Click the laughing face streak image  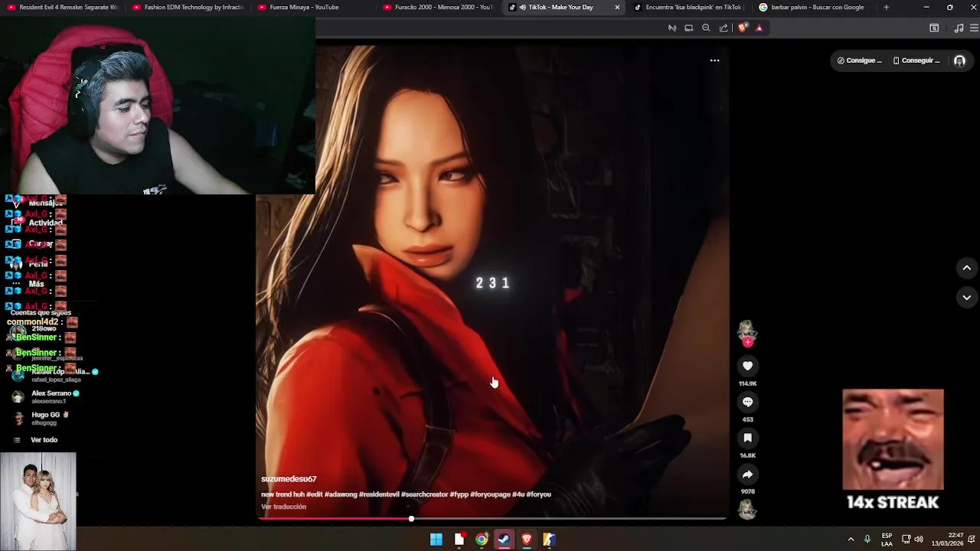click(x=893, y=440)
